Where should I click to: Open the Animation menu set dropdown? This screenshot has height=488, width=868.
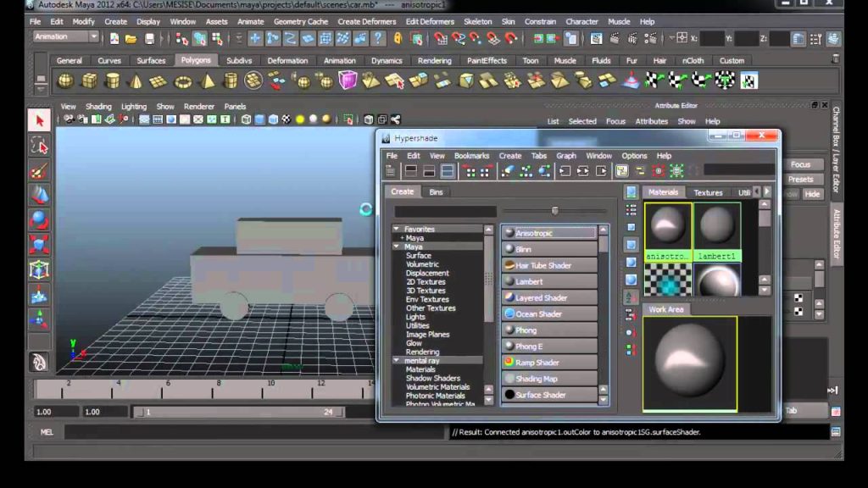pyautogui.click(x=66, y=36)
